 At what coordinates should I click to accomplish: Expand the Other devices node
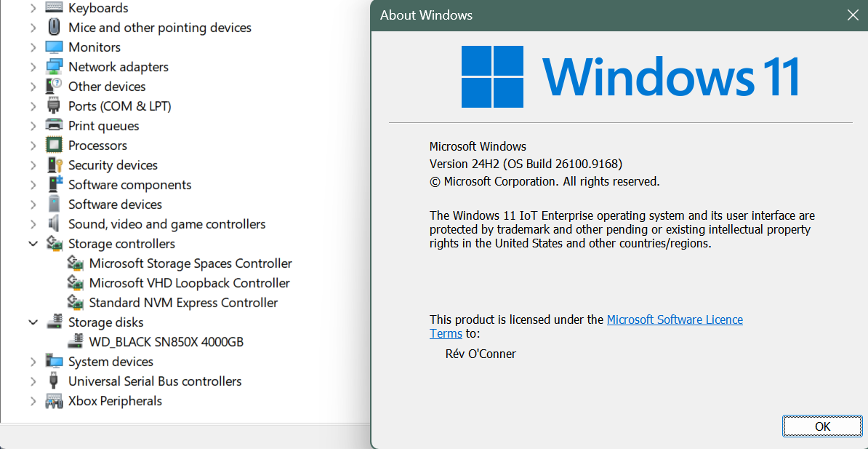(x=33, y=87)
